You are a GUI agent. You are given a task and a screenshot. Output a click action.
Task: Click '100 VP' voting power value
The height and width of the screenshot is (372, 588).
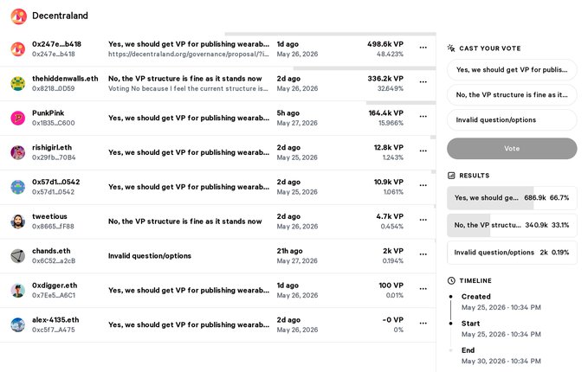tap(391, 285)
